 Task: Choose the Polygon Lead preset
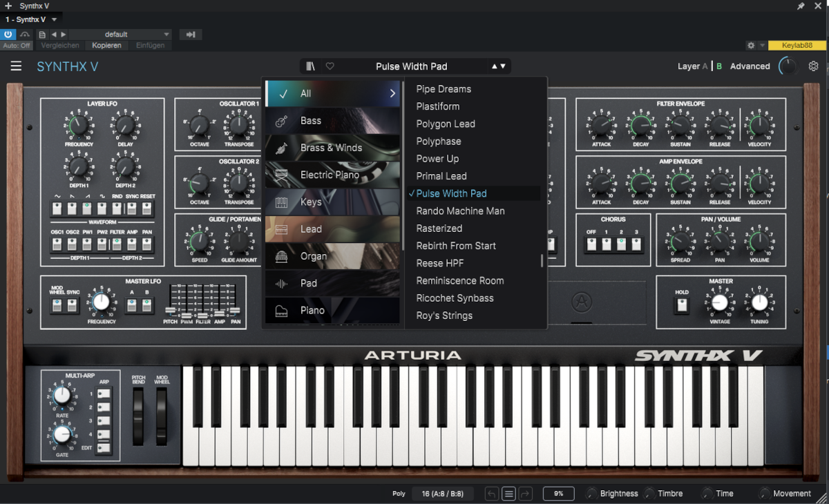click(x=446, y=124)
